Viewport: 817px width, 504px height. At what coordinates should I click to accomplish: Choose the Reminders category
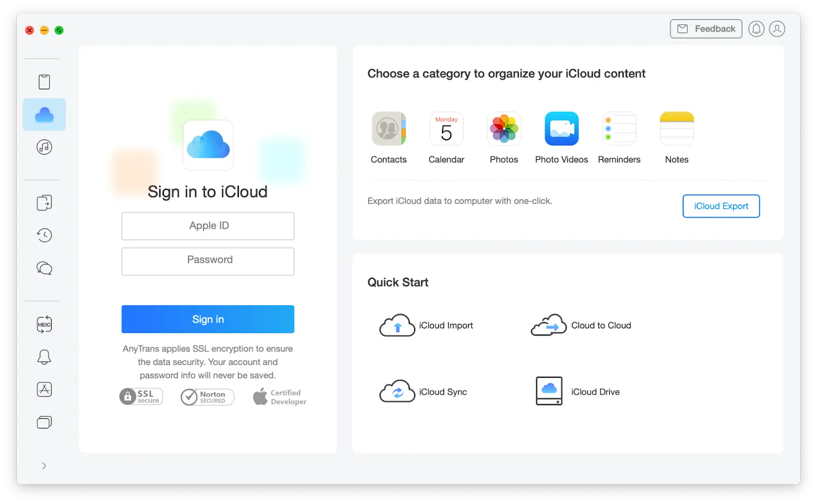tap(619, 138)
